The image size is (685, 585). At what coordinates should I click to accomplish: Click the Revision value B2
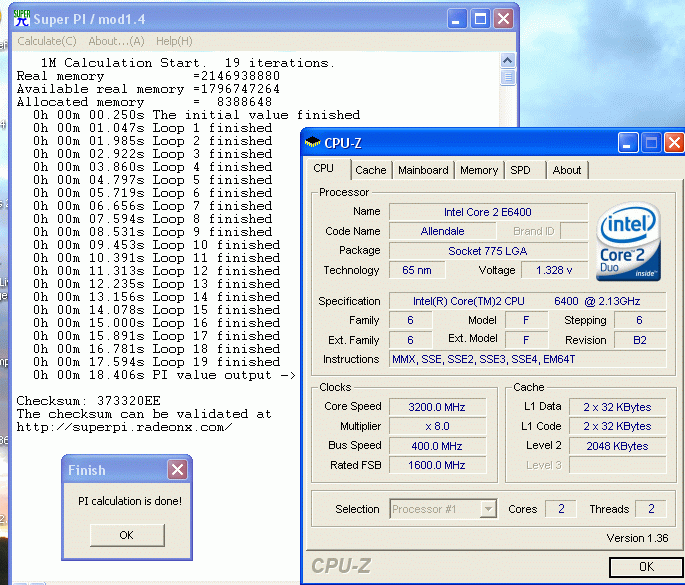coord(640,340)
